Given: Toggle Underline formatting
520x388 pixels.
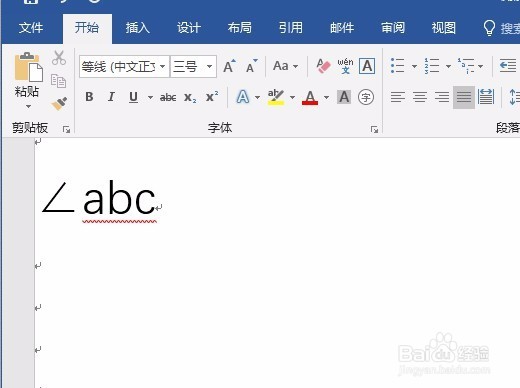Looking at the screenshot, I should pyautogui.click(x=133, y=97).
